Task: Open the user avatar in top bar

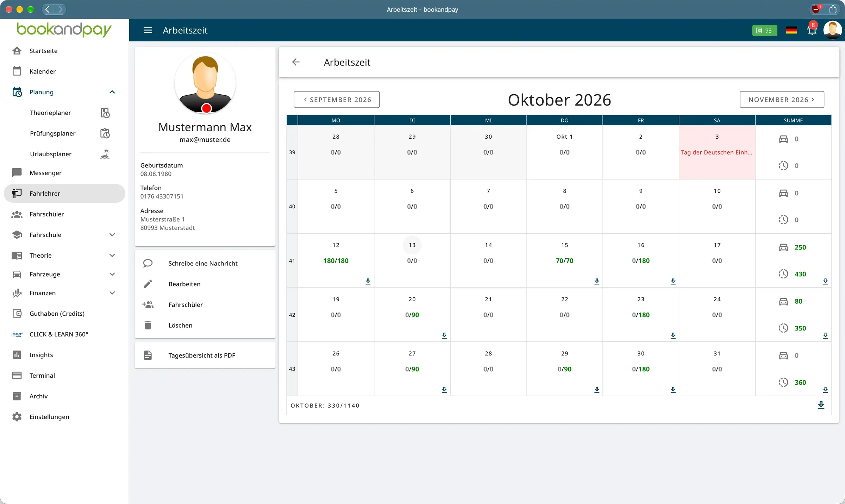Action: 832,30
